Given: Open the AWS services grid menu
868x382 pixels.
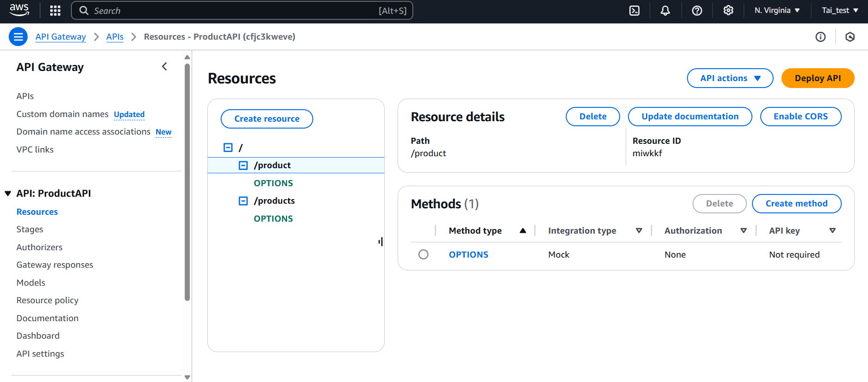Looking at the screenshot, I should (x=55, y=11).
